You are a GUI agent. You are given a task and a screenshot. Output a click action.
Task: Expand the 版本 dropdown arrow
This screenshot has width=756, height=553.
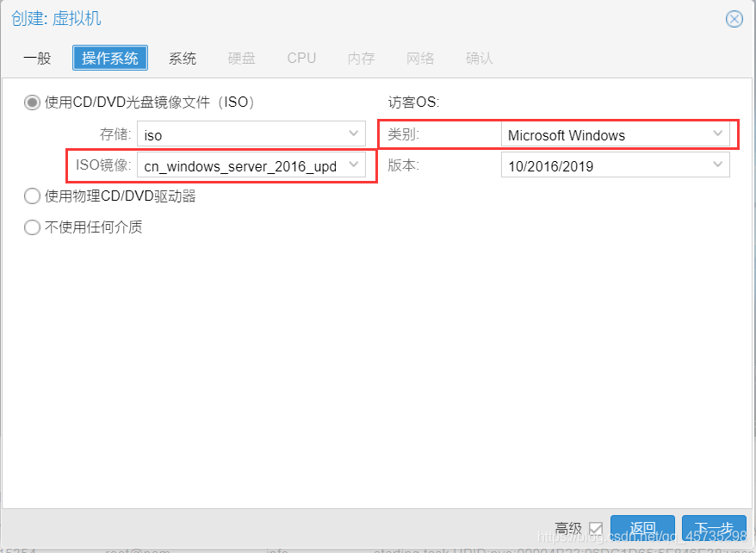coord(717,165)
